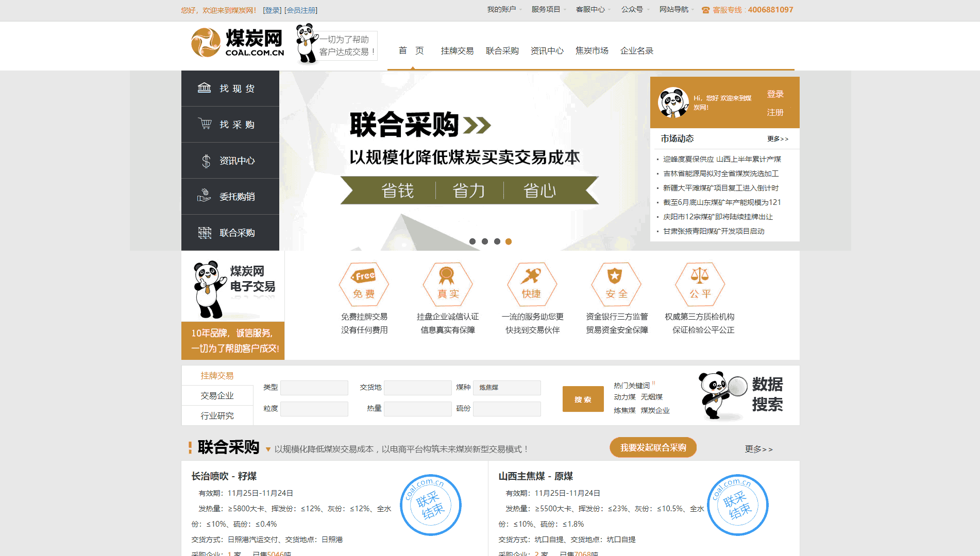Open 企业名录 in main navigation
Screen dimensions: 980x556
[x=636, y=50]
